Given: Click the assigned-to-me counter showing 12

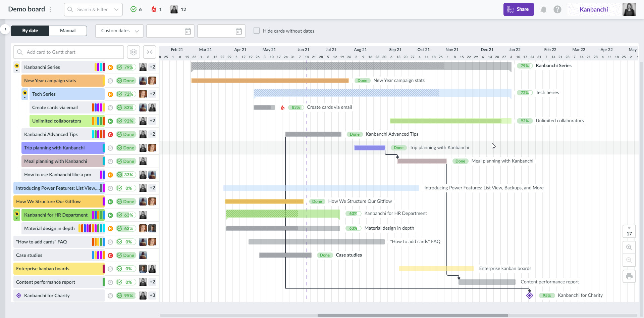Looking at the screenshot, I should (x=178, y=9).
